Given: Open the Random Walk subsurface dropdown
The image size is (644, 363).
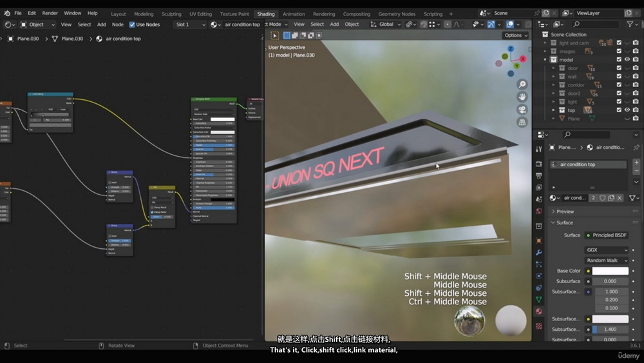Looking at the screenshot, I should tap(606, 260).
